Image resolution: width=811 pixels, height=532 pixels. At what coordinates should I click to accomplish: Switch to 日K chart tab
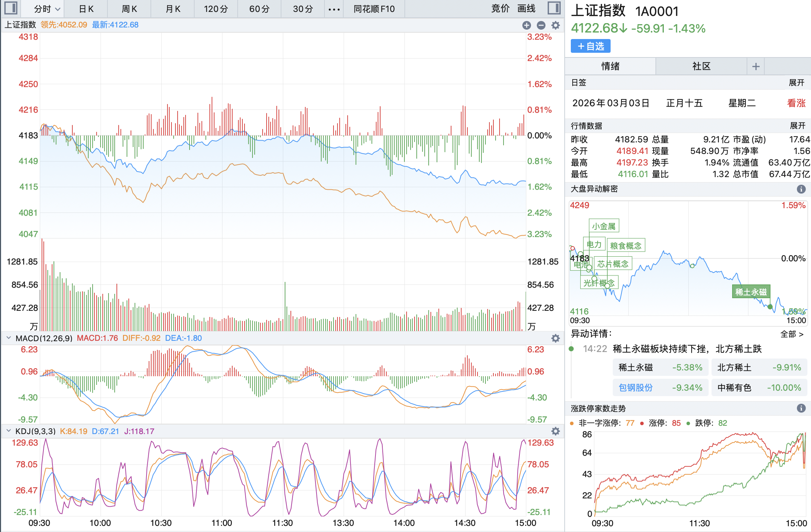pyautogui.click(x=86, y=9)
